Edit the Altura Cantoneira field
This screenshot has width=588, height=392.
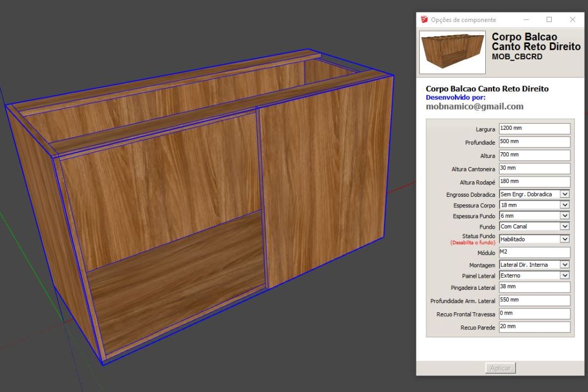coord(534,169)
